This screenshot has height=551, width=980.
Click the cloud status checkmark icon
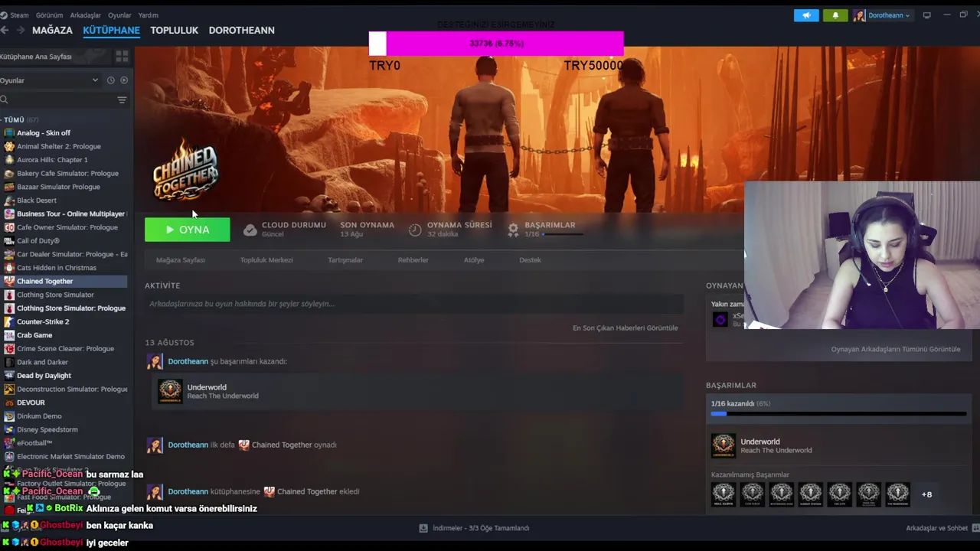coord(250,230)
